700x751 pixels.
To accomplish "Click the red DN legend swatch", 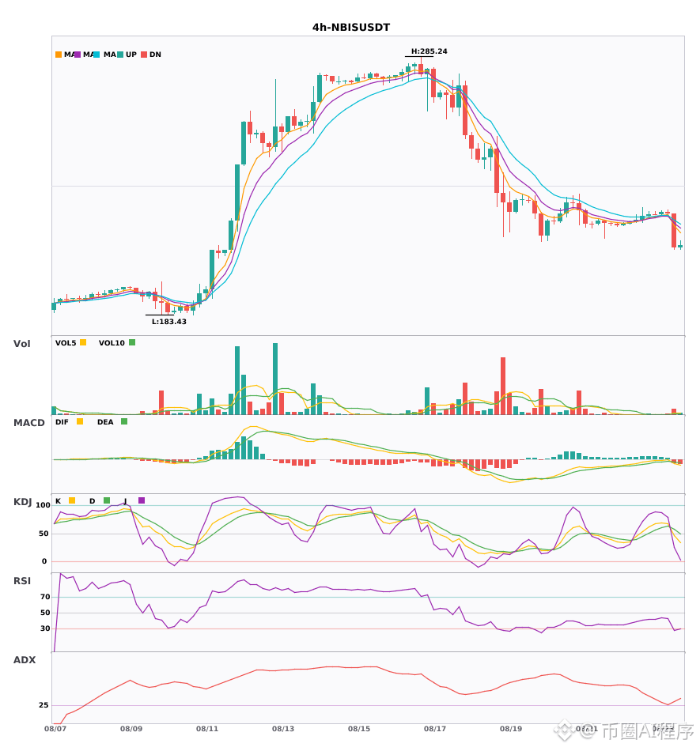I will pyautogui.click(x=144, y=55).
